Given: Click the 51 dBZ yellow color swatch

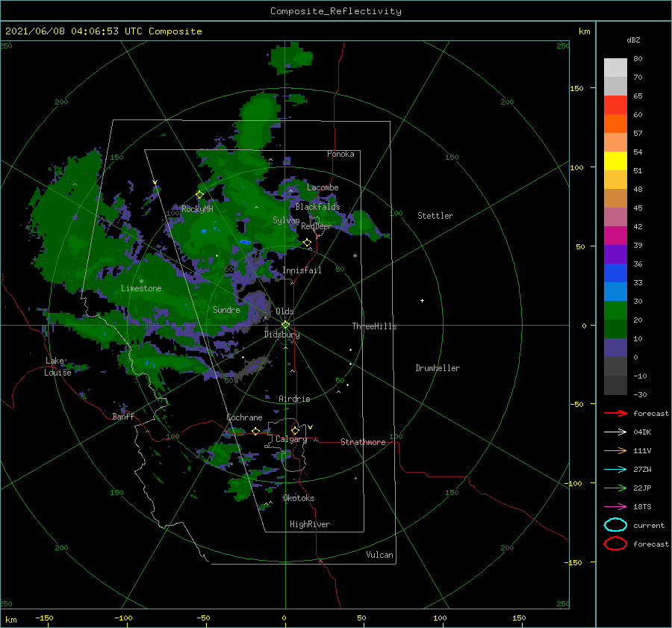Looking at the screenshot, I should click(x=615, y=161).
